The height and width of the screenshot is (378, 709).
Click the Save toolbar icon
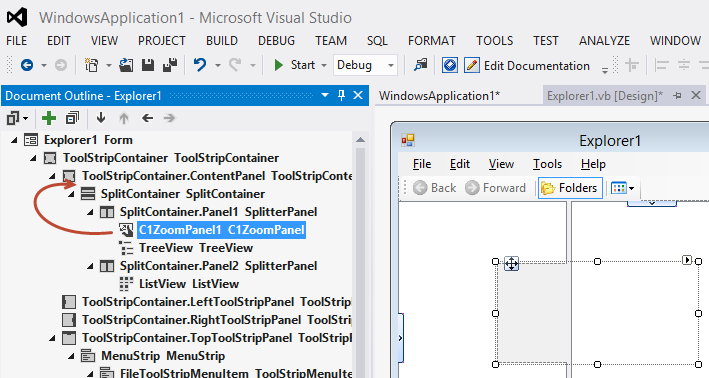pyautogui.click(x=148, y=65)
